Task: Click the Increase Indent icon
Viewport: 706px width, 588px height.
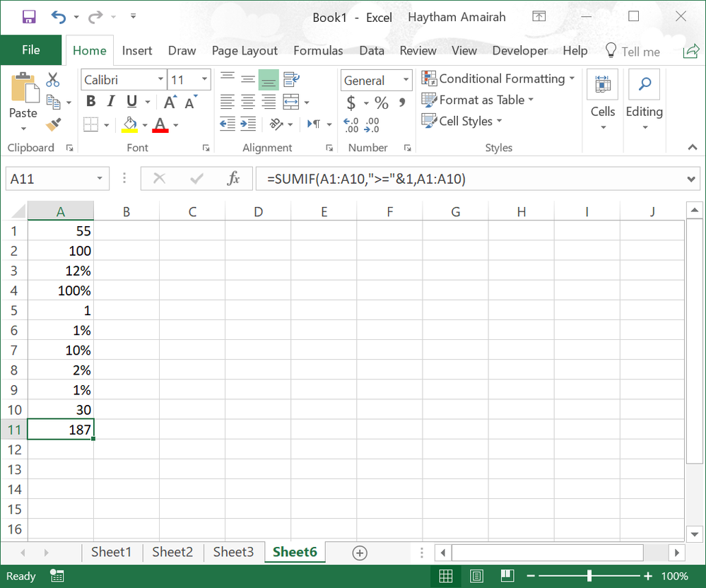Action: (248, 124)
